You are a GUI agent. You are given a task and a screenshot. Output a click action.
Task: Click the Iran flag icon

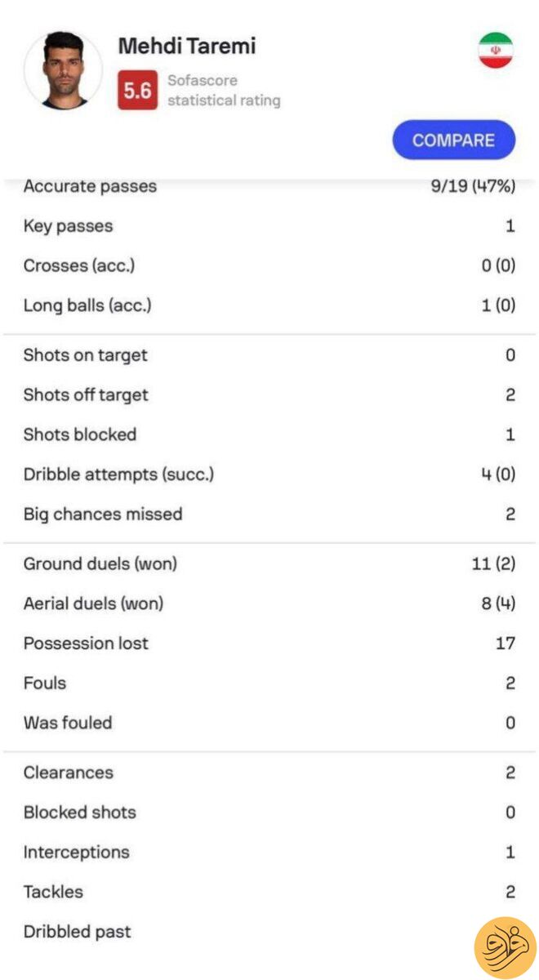coord(496,51)
